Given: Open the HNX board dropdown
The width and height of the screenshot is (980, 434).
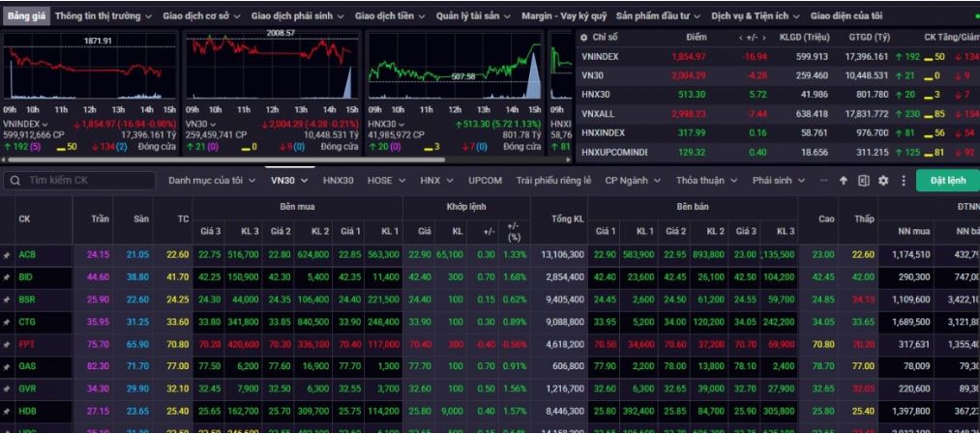Looking at the screenshot, I should coord(436,181).
